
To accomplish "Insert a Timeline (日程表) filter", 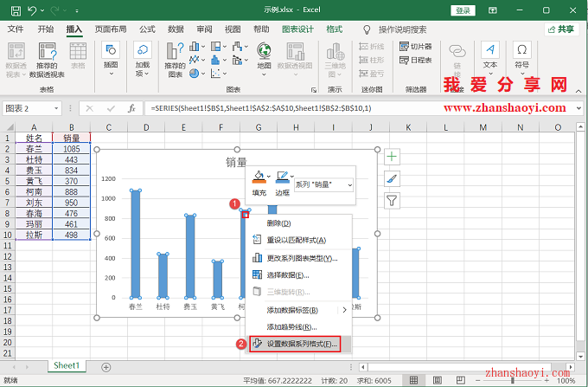I will (x=416, y=60).
